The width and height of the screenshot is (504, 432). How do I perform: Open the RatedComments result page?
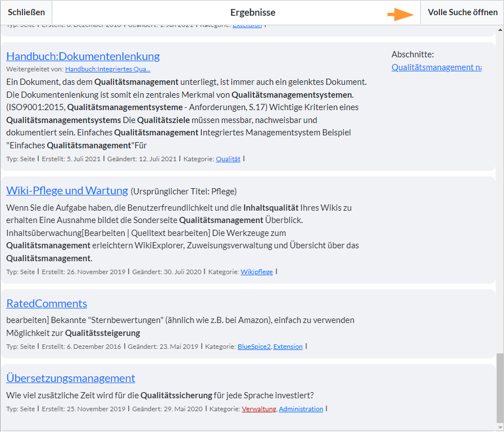point(47,303)
